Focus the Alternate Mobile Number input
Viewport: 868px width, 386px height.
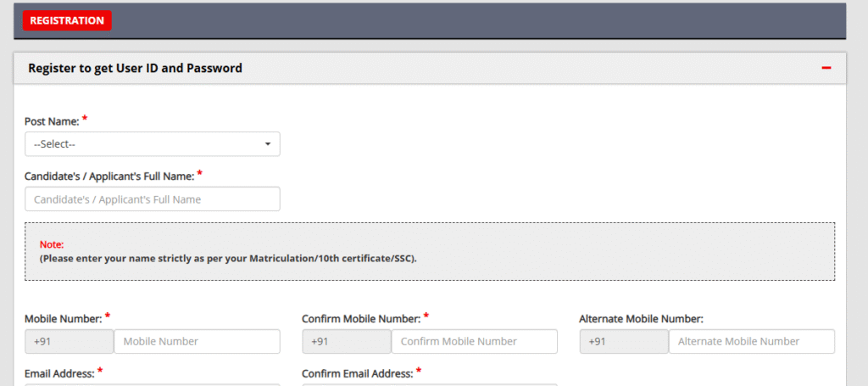click(x=751, y=341)
